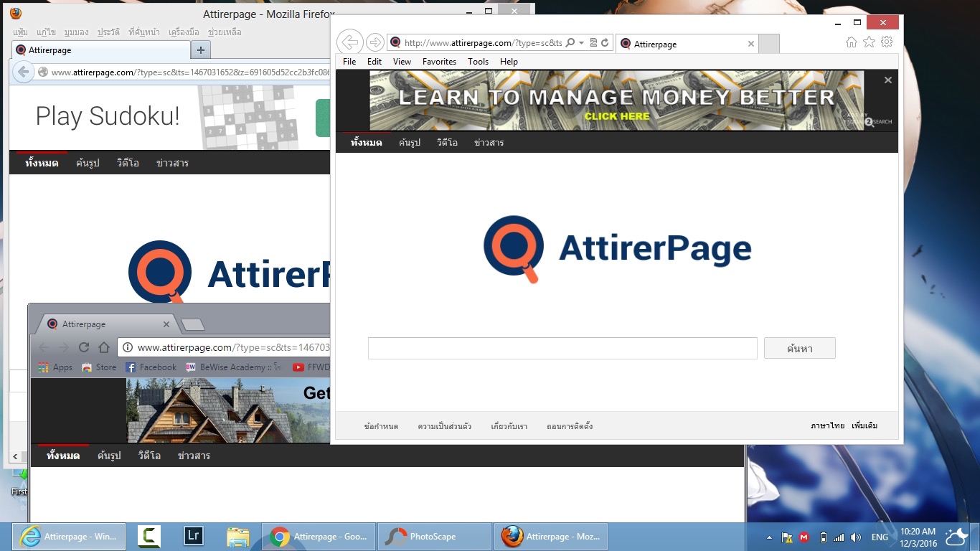Select the ข่าวสาร tab in Internet Explorer page

pyautogui.click(x=489, y=143)
